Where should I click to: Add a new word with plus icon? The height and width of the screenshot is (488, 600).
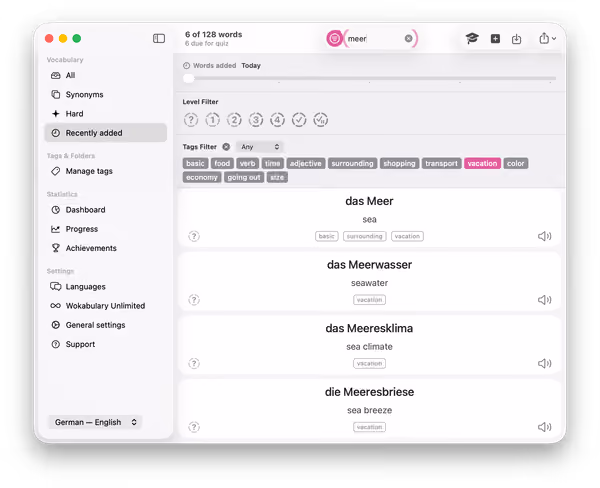pos(495,38)
